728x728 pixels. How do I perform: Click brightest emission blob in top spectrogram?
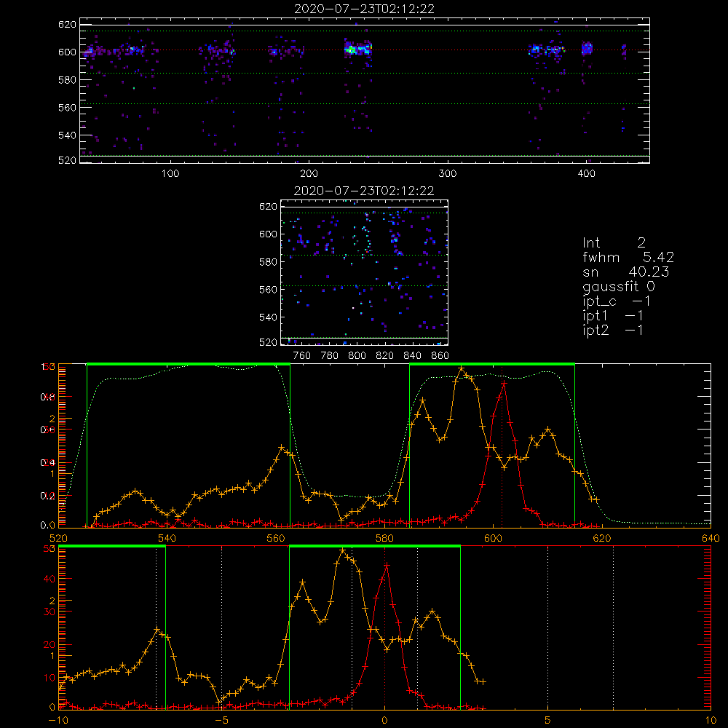coord(352,50)
